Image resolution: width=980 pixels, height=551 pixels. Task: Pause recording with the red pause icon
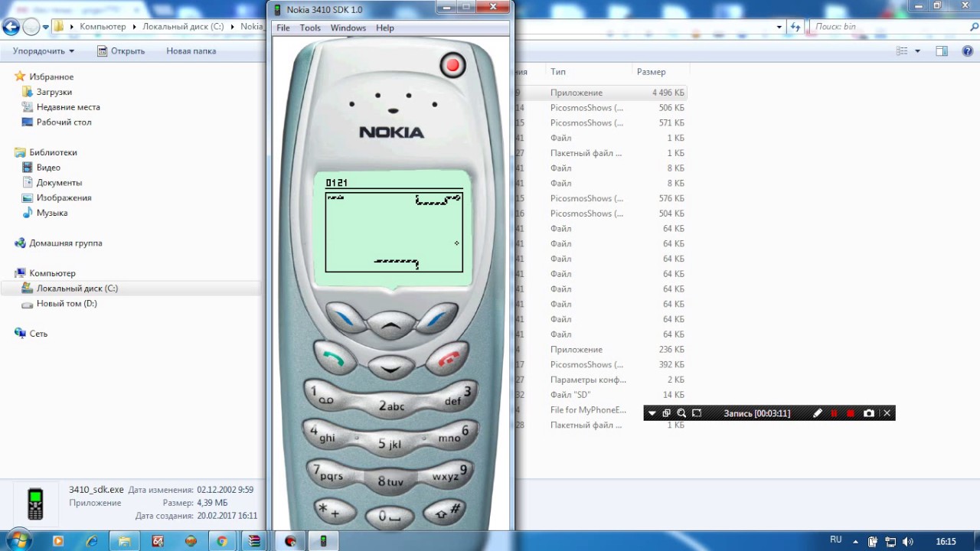835,413
